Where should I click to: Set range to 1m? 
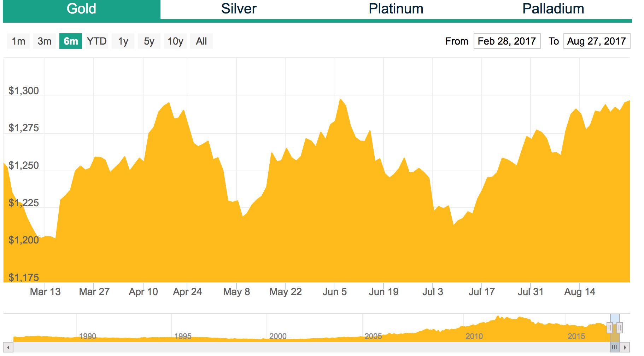point(18,41)
